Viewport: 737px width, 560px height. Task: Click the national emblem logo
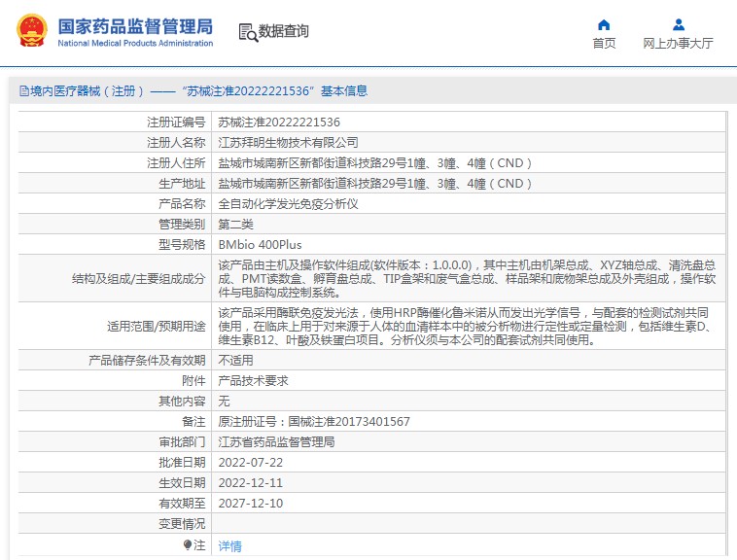[32, 30]
